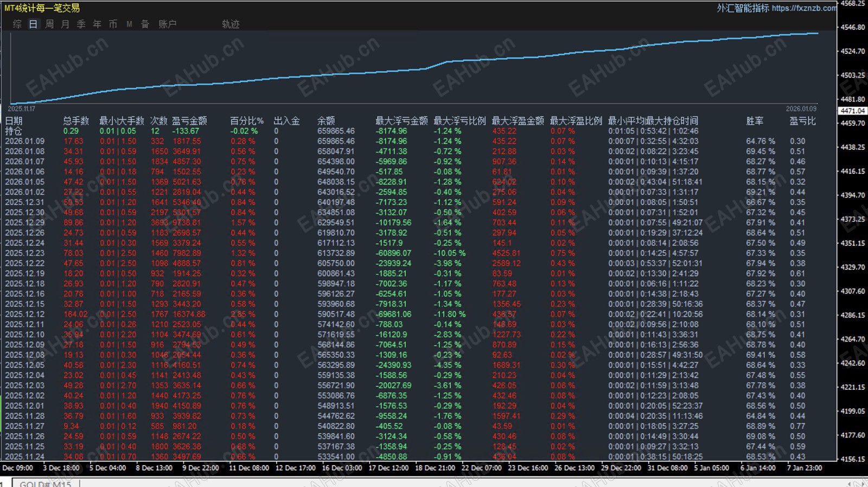The image size is (868, 487).
Task: Select the 2025.12.12 date row
Action: pos(25,314)
